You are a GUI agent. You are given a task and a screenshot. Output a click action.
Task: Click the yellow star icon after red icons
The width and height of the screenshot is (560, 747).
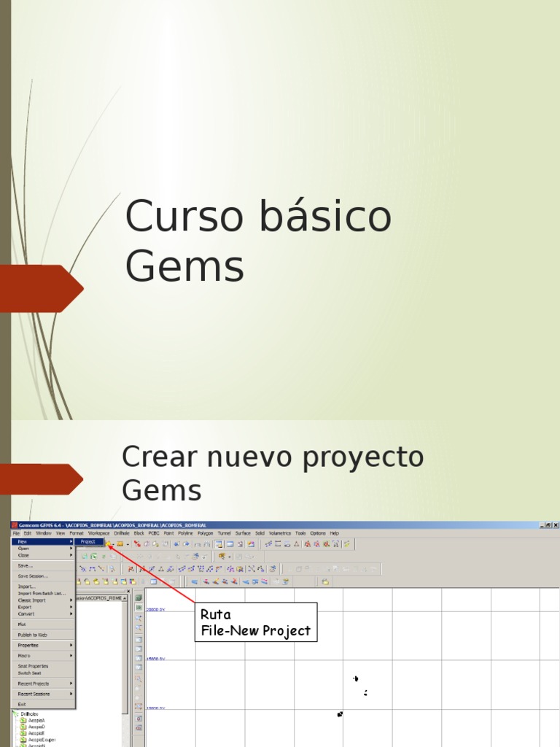click(346, 544)
